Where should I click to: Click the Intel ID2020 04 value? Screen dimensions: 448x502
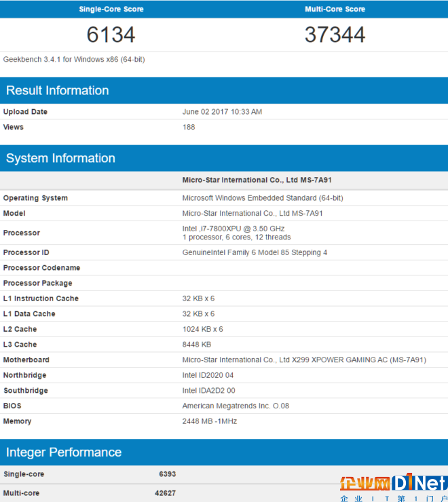pos(208,375)
